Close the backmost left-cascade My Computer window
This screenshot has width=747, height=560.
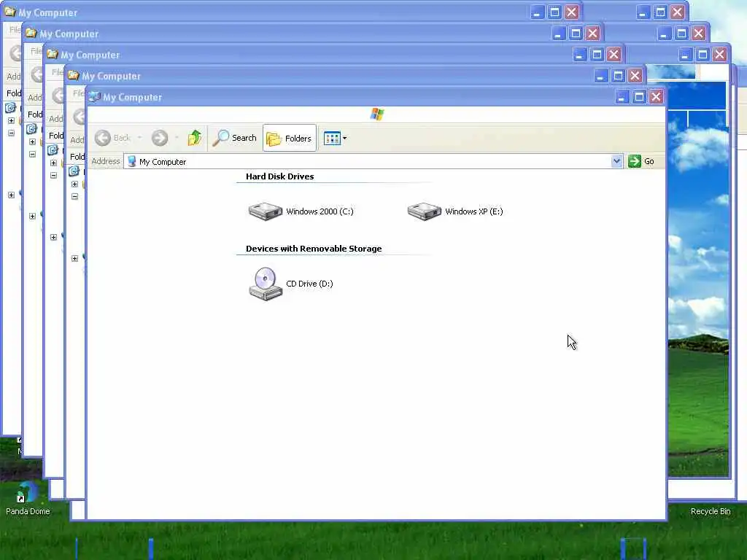[x=572, y=12]
